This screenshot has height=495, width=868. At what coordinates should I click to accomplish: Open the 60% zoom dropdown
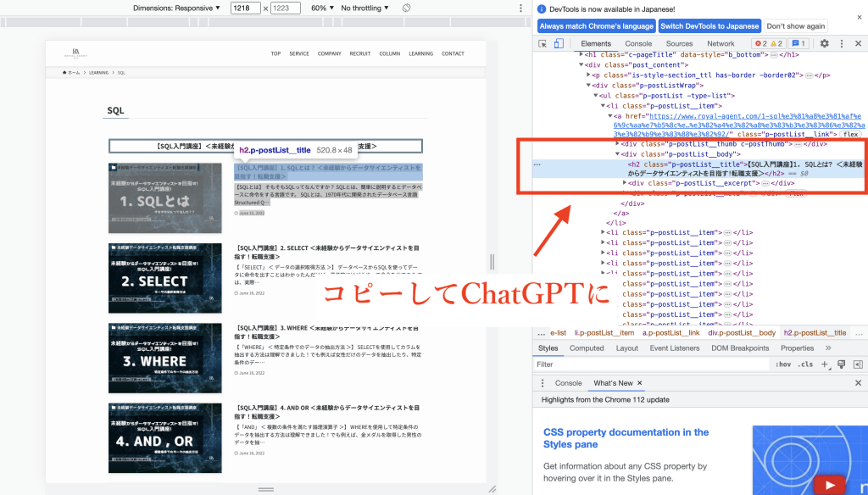(x=320, y=8)
